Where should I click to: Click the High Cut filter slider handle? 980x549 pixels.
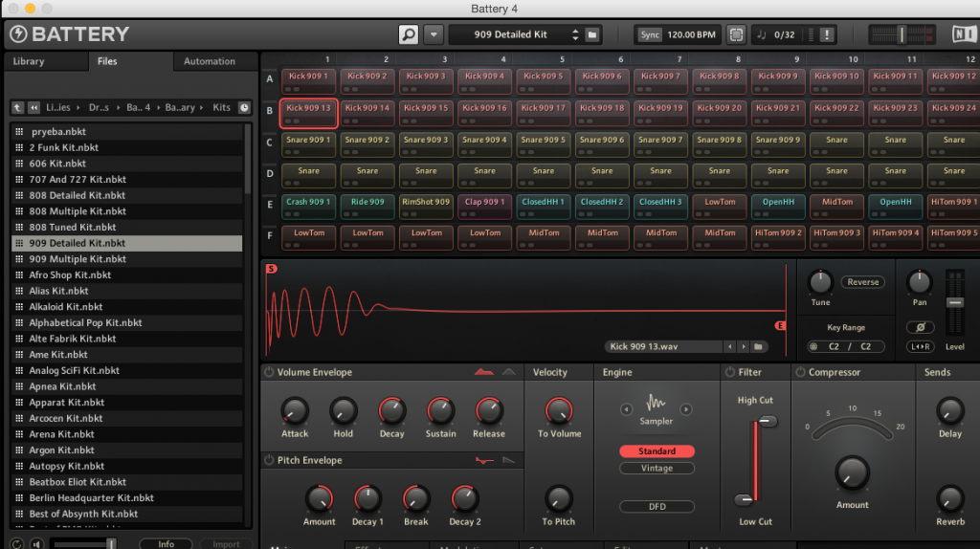tap(768, 422)
